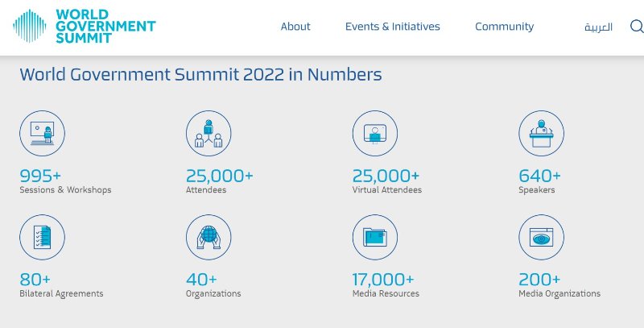Viewport: 644px width, 328px height.
Task: Click the 17,000+ statistic
Action: click(383, 280)
